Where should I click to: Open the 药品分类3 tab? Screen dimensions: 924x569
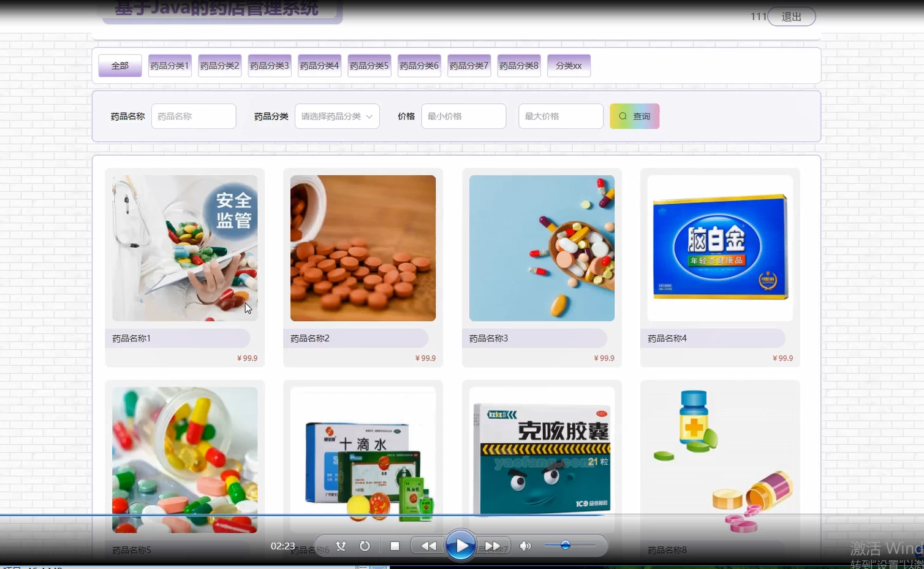click(x=270, y=66)
